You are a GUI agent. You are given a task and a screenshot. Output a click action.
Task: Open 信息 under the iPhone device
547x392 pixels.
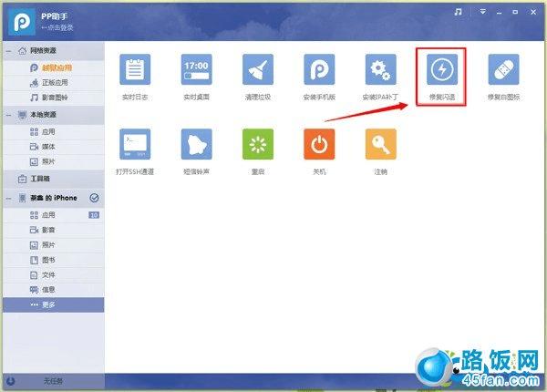54,290
